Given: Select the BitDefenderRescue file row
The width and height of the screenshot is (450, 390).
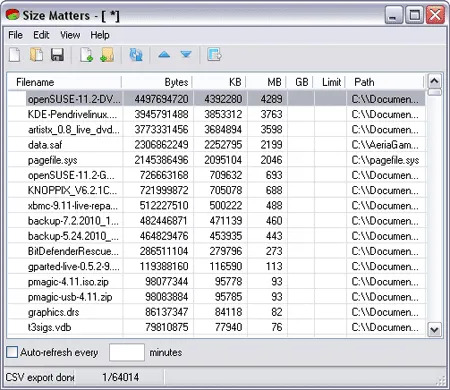Looking at the screenshot, I should [216, 251].
